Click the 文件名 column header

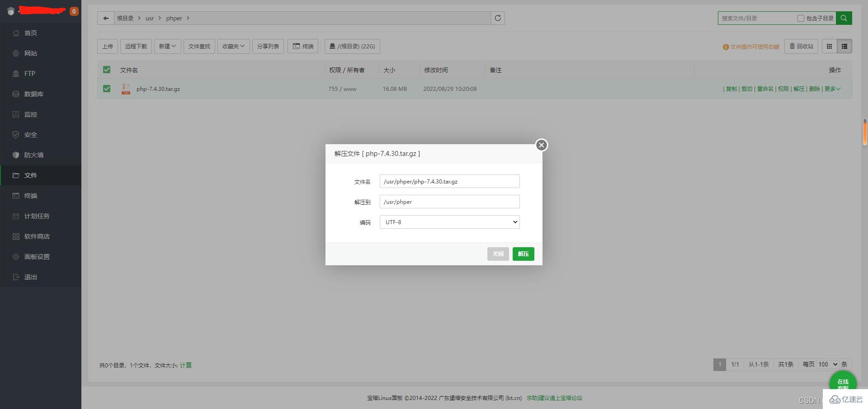(x=129, y=70)
